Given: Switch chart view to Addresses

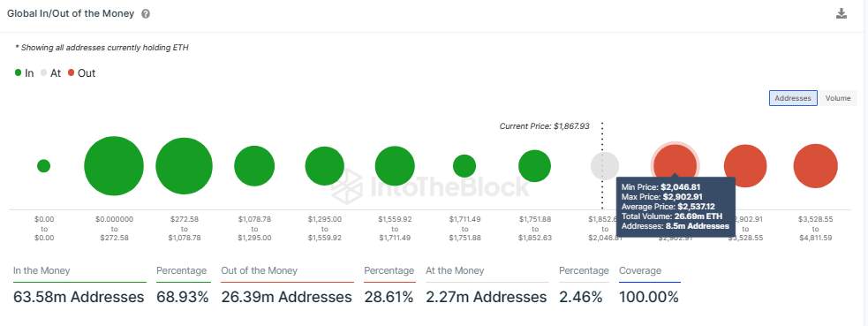Looking at the screenshot, I should tap(793, 98).
